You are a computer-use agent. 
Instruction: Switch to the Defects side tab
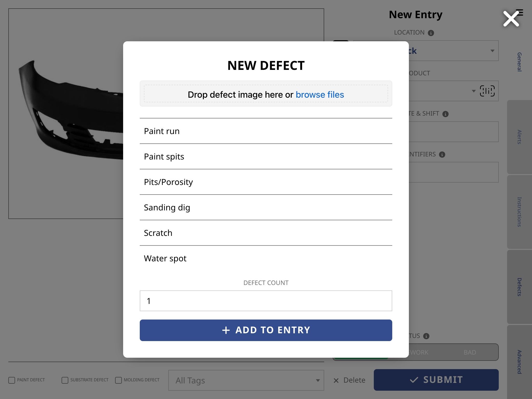click(519, 287)
